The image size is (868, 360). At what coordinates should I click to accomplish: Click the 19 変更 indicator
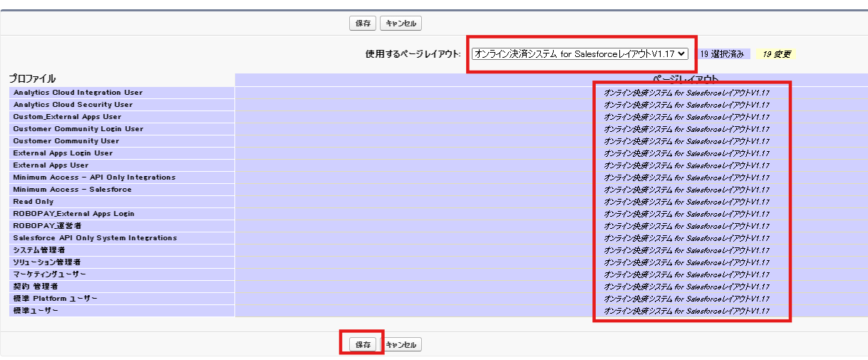(x=776, y=54)
